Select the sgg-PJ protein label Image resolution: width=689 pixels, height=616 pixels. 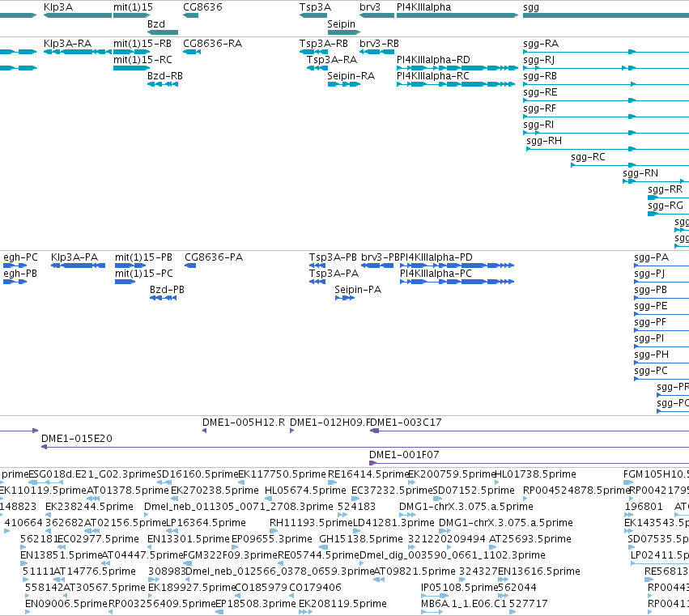coord(649,274)
